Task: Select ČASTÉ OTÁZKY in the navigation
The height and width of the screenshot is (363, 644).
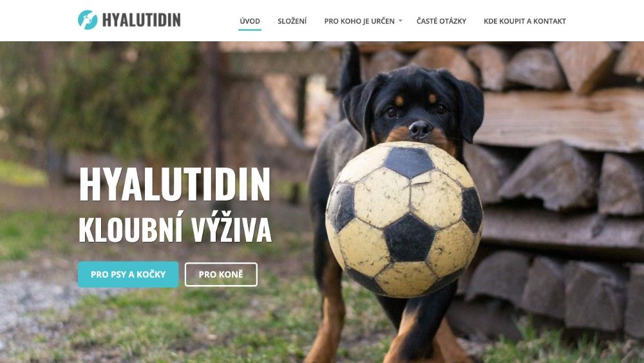Action: tap(441, 21)
